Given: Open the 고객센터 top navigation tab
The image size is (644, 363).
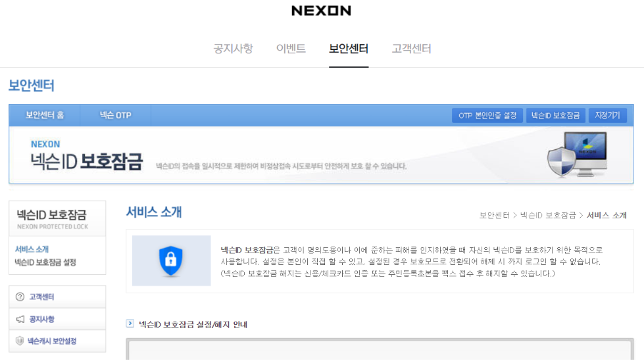Looking at the screenshot, I should tap(411, 49).
